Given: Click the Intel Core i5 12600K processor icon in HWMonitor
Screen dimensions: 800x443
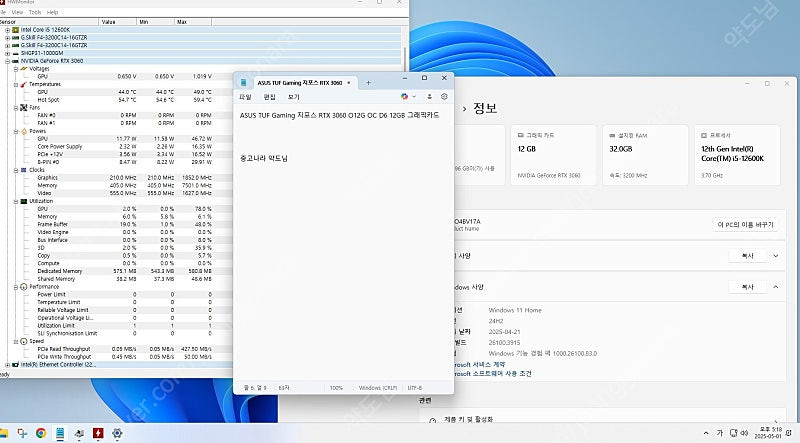Looking at the screenshot, I should pyautogui.click(x=15, y=30).
